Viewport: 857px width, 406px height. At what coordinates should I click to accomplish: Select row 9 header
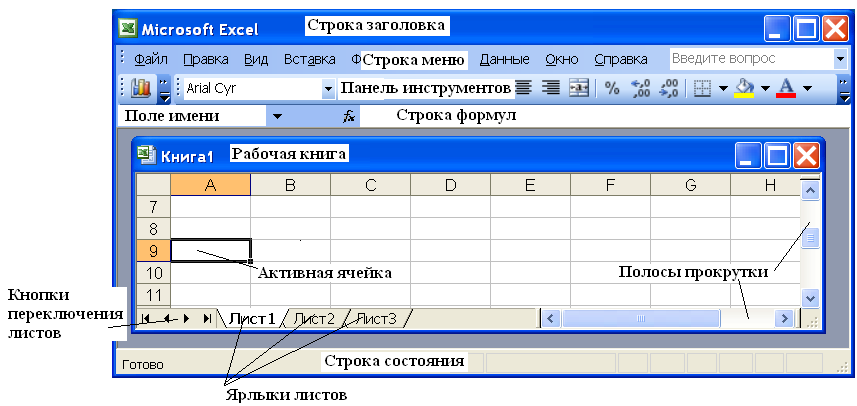point(153,250)
